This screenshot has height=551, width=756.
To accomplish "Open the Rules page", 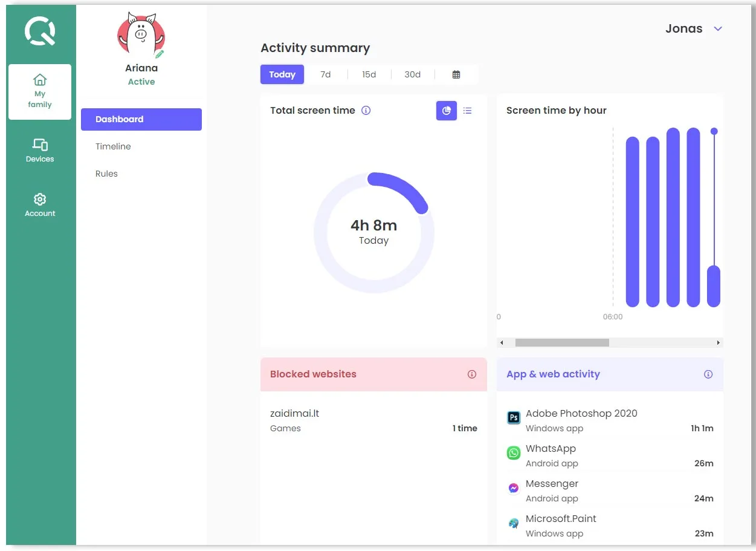I will point(106,174).
